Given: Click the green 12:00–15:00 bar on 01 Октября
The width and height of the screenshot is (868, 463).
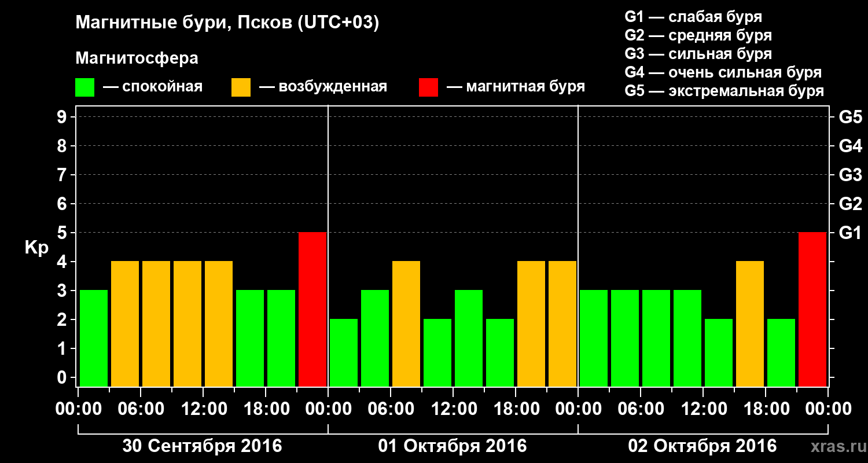Looking at the screenshot, I should pyautogui.click(x=469, y=338).
